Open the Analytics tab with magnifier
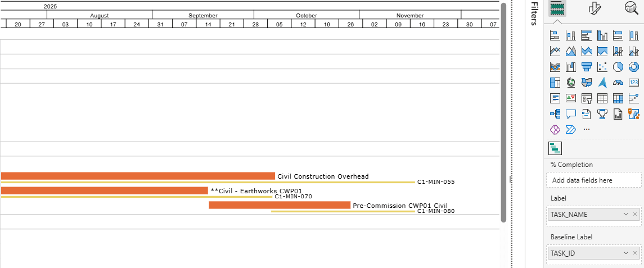 (x=631, y=8)
